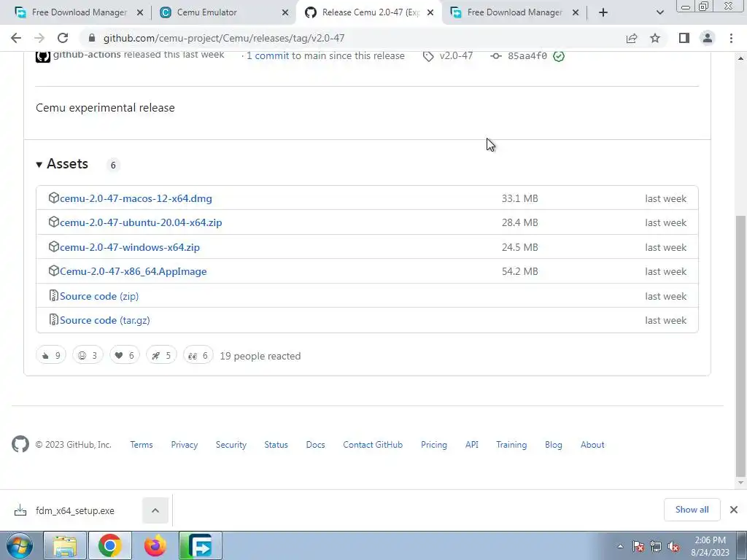Open Firefox from the taskbar
Screen dimensions: 747x560
(155, 545)
